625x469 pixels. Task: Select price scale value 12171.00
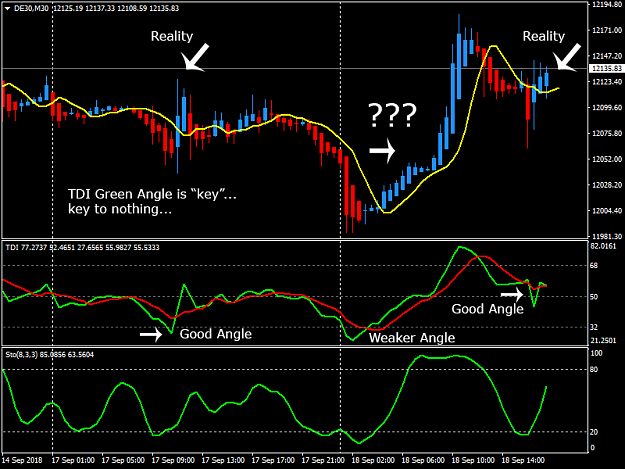coord(607,30)
